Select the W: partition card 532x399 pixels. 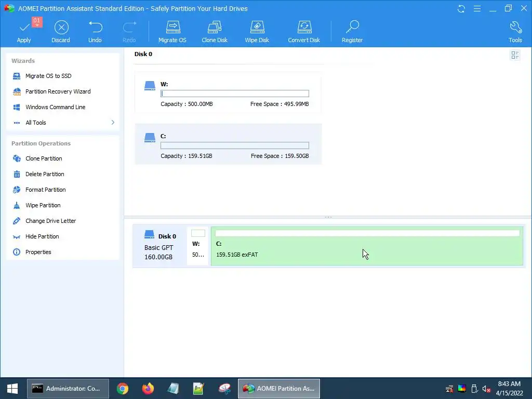[x=228, y=92]
